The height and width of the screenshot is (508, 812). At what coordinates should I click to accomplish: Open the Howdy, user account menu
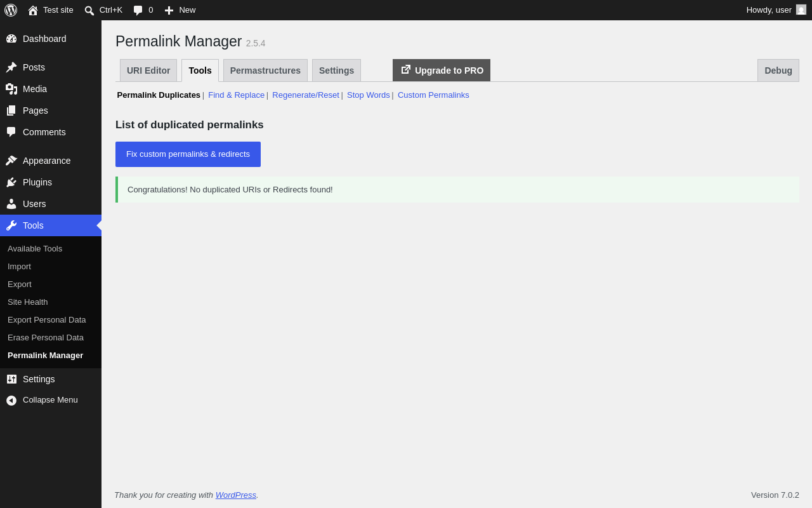click(776, 10)
